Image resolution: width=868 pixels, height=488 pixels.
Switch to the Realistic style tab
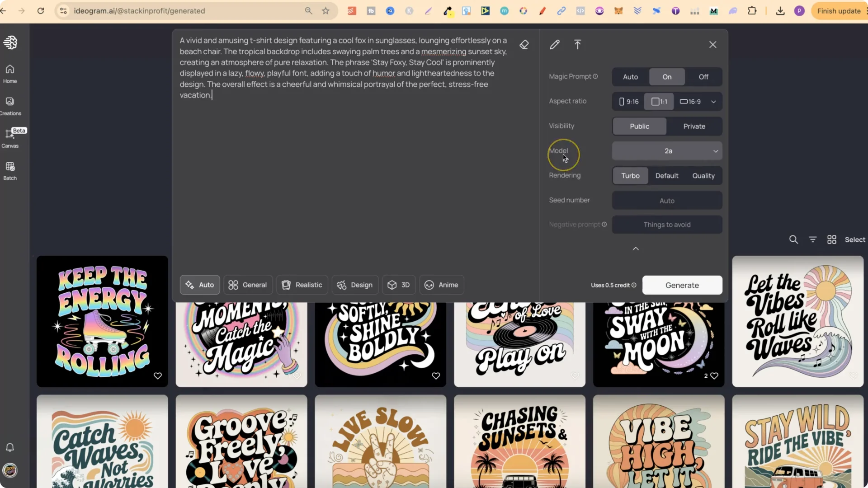[x=302, y=285]
